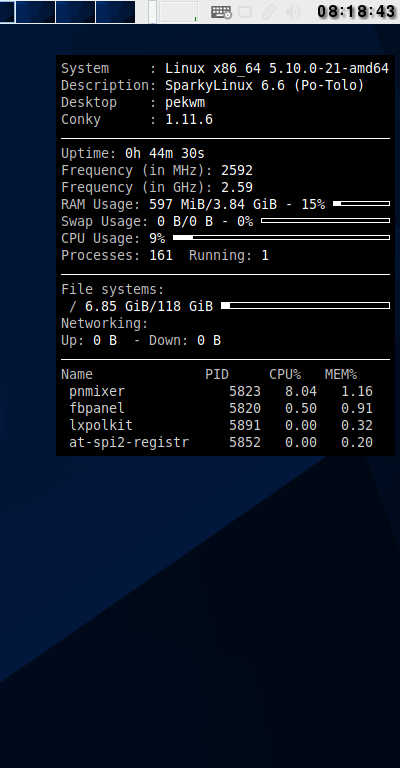Switch to the fourth workspace in pager

tap(116, 12)
